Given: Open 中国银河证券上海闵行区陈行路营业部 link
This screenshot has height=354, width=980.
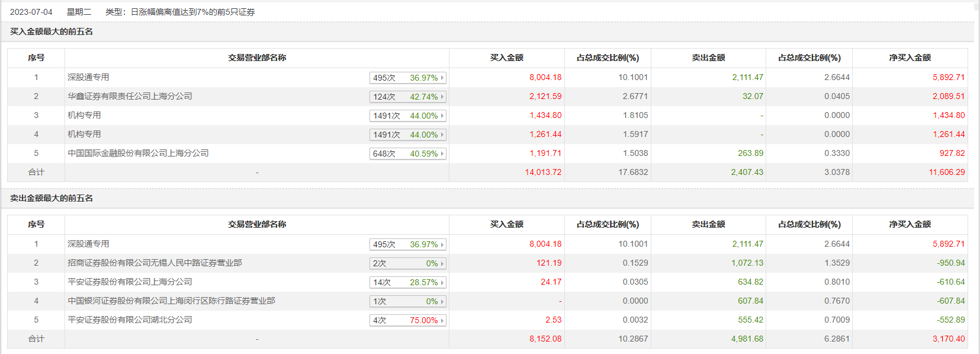Looking at the screenshot, I should click(x=171, y=301).
